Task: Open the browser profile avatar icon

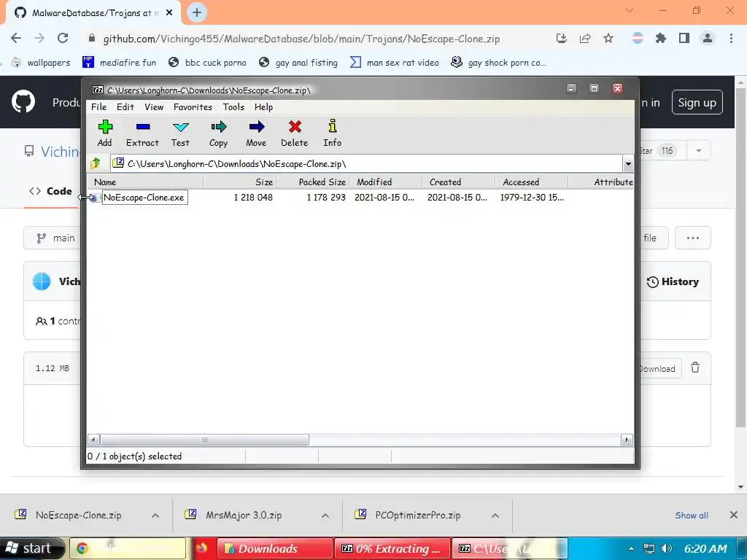Action: click(708, 38)
